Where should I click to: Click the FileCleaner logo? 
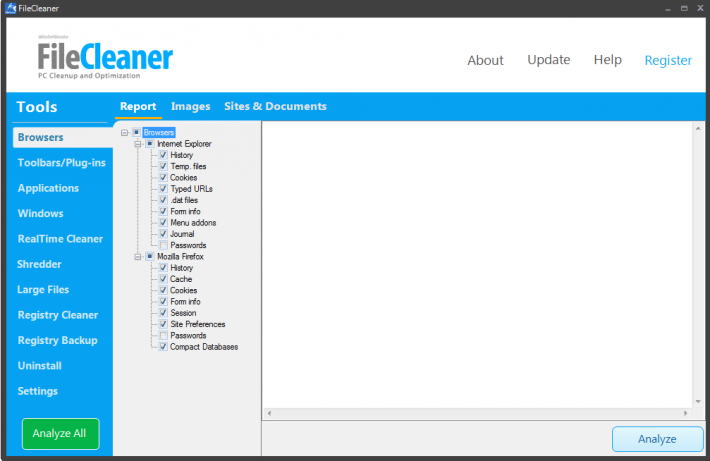coord(105,58)
